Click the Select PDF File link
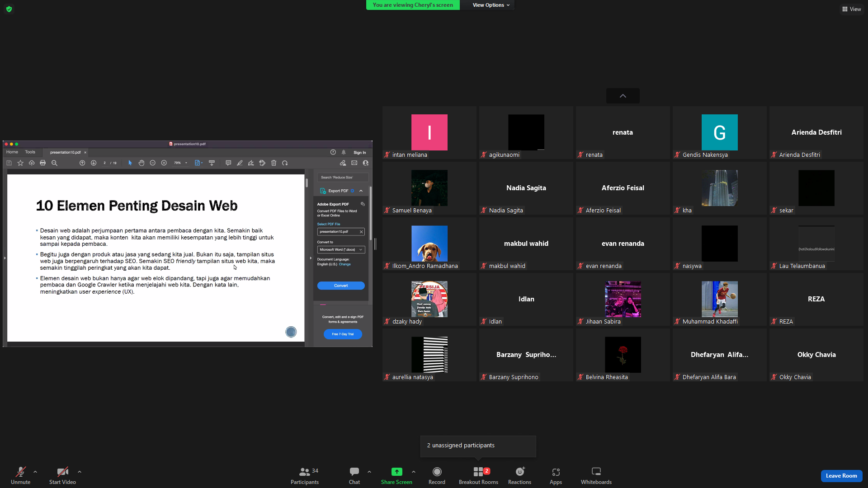 click(329, 224)
